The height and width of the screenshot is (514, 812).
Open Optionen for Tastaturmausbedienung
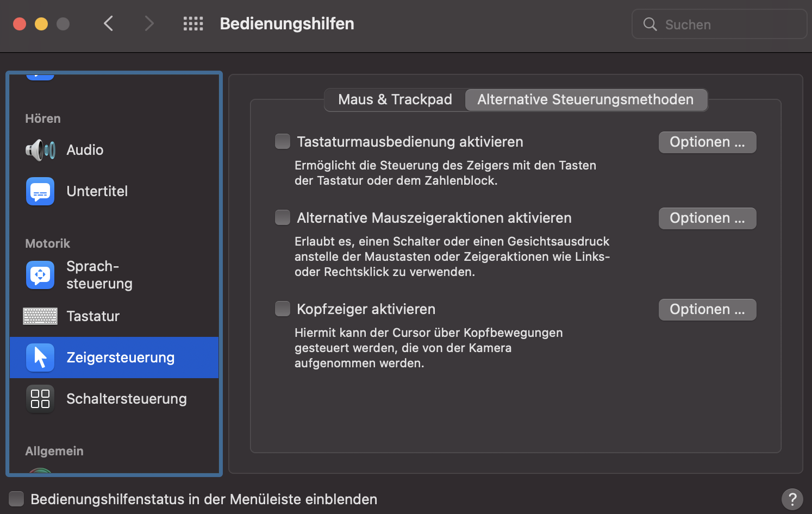[707, 142]
